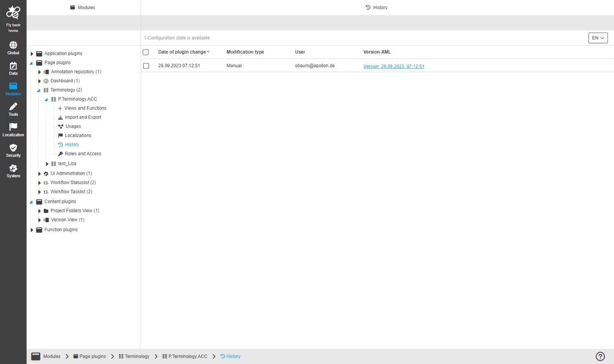The width and height of the screenshot is (614, 364).
Task: Expand the test_Lisa terminology node
Action: coord(47,164)
